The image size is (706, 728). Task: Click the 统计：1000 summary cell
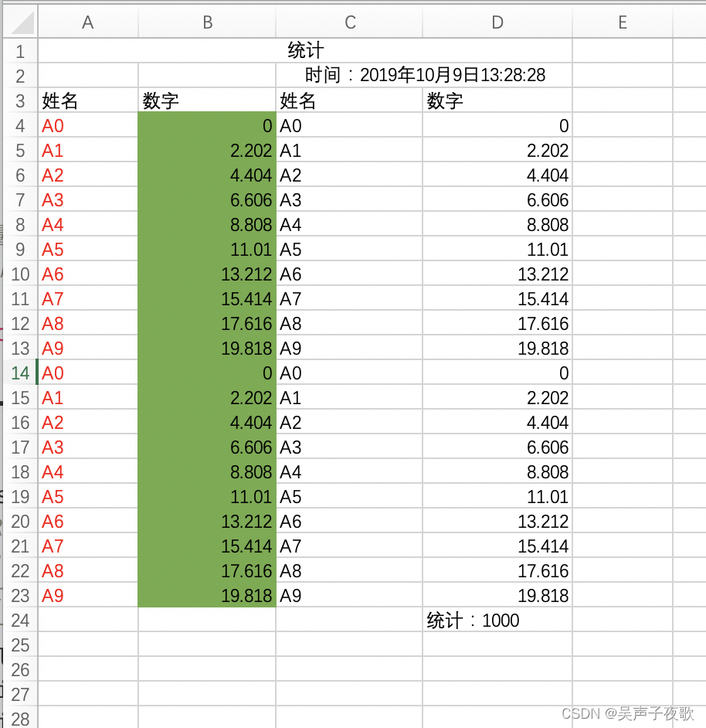[497, 620]
